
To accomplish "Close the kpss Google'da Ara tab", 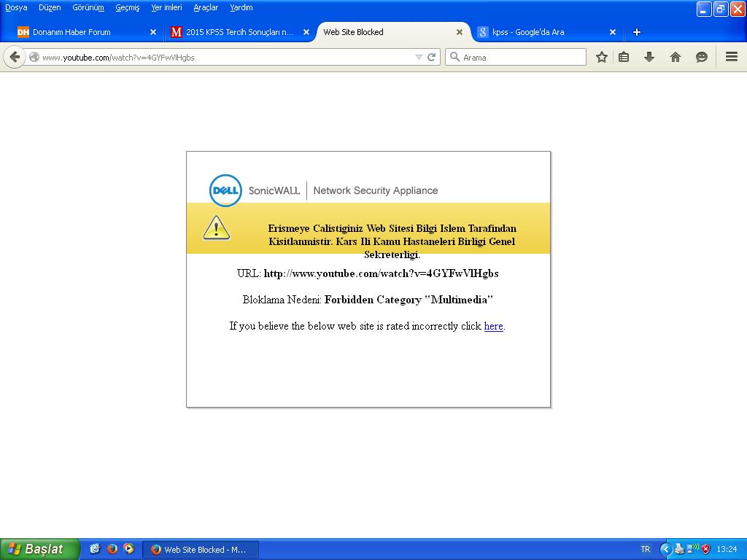I will (x=613, y=32).
